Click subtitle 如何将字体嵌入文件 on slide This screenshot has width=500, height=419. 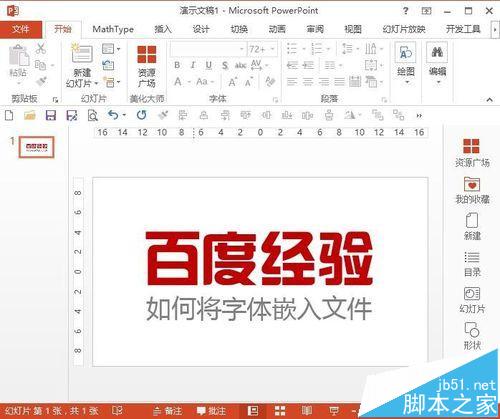coord(259,309)
